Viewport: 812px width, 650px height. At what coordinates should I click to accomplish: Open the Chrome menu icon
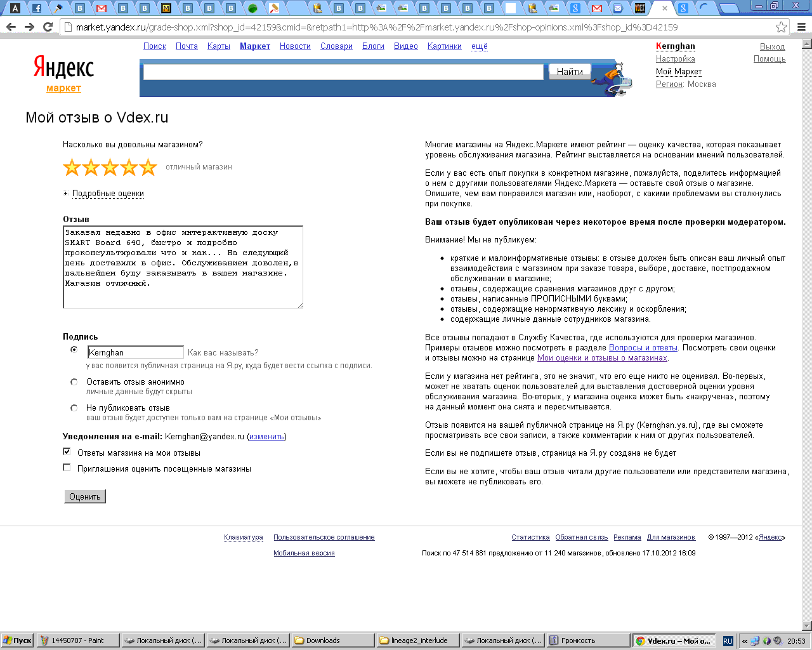click(x=801, y=27)
